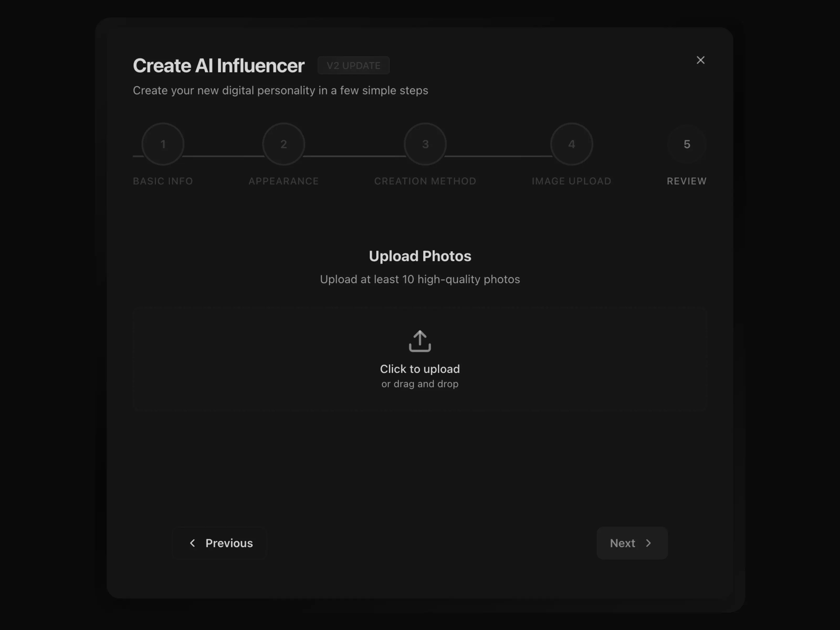This screenshot has width=840, height=630.
Task: Click the Appearance step label
Action: coord(283,181)
